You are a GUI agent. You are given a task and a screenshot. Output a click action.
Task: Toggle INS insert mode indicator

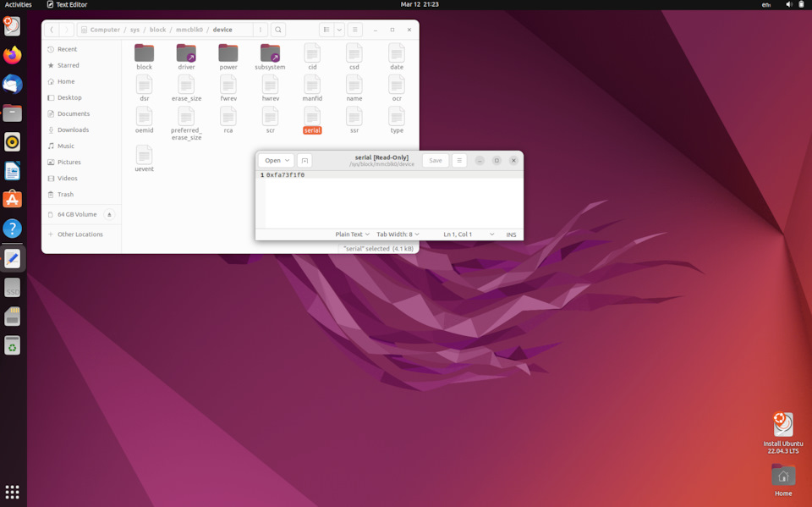click(x=511, y=234)
